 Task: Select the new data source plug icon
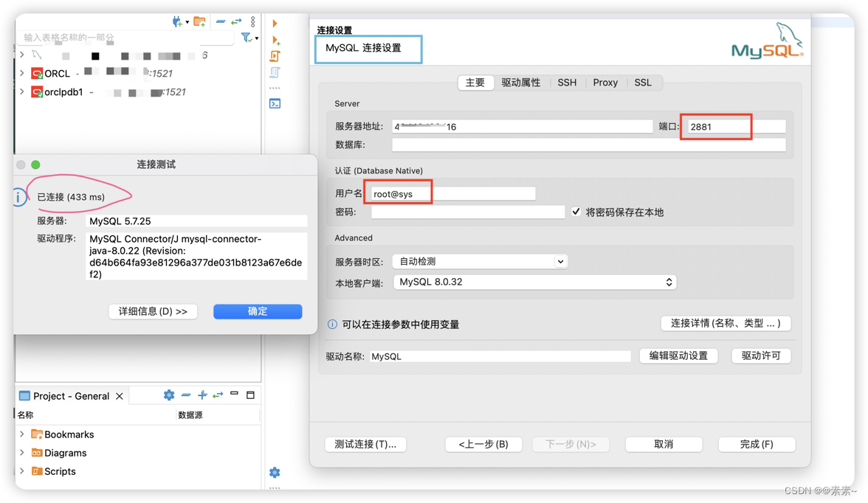click(x=177, y=21)
